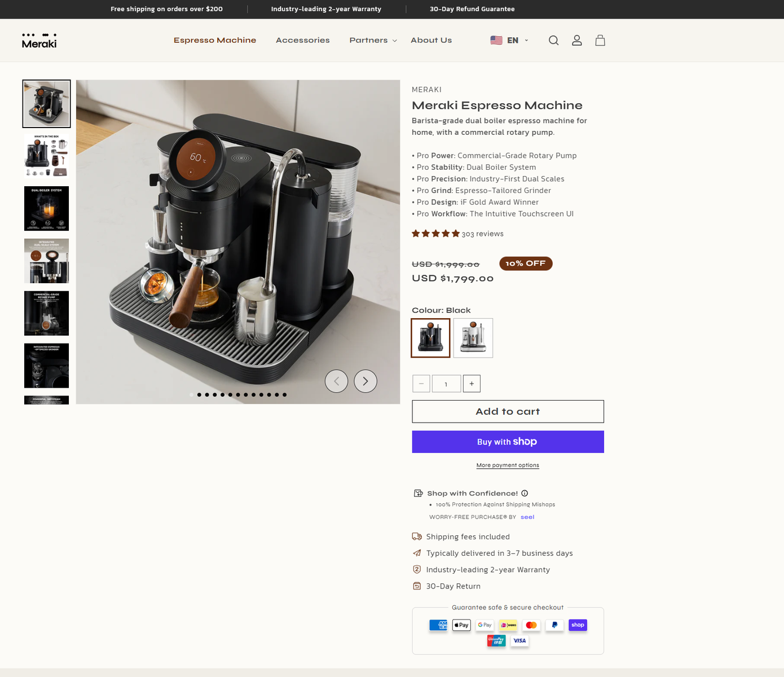Screen dimensions: 784x677
Task: Open the shopping bag icon
Action: point(600,40)
